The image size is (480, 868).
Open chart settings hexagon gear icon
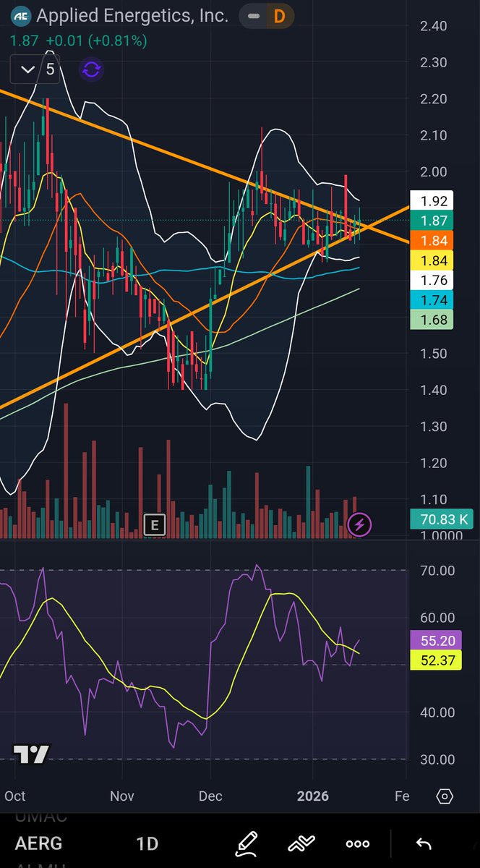point(445,796)
